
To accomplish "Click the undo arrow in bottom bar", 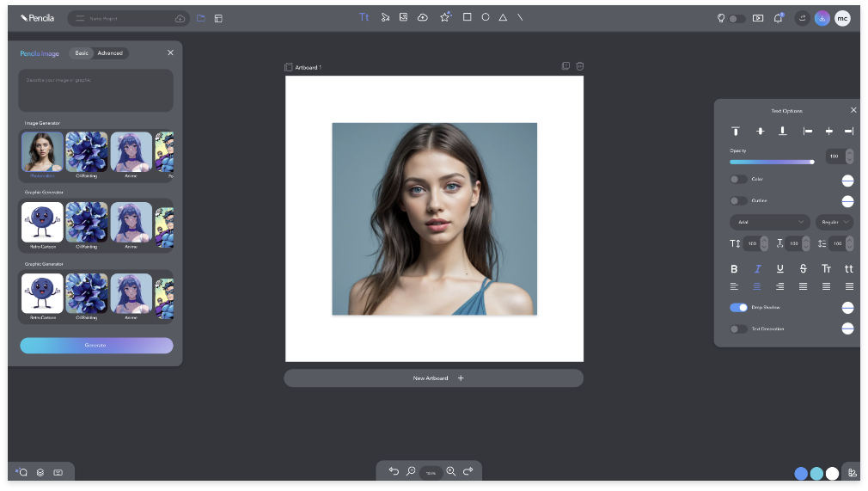I will [394, 471].
